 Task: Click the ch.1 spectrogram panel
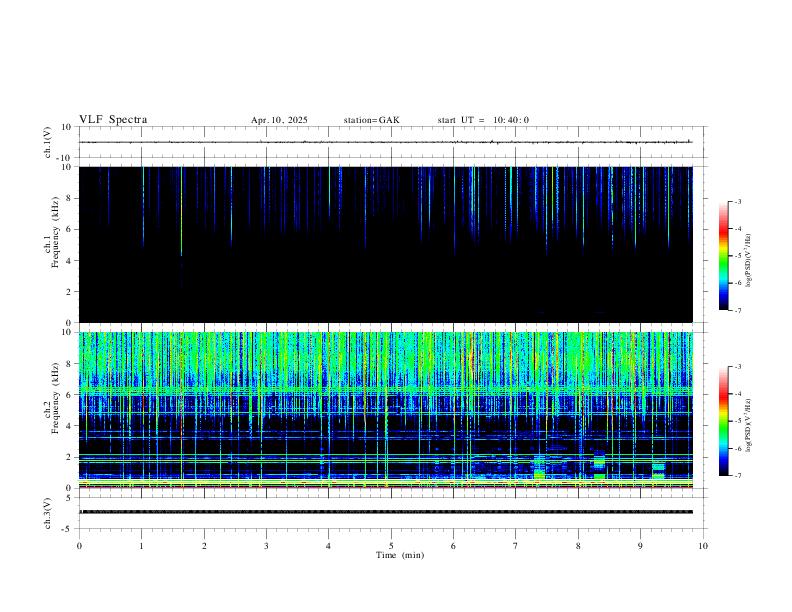[386, 244]
